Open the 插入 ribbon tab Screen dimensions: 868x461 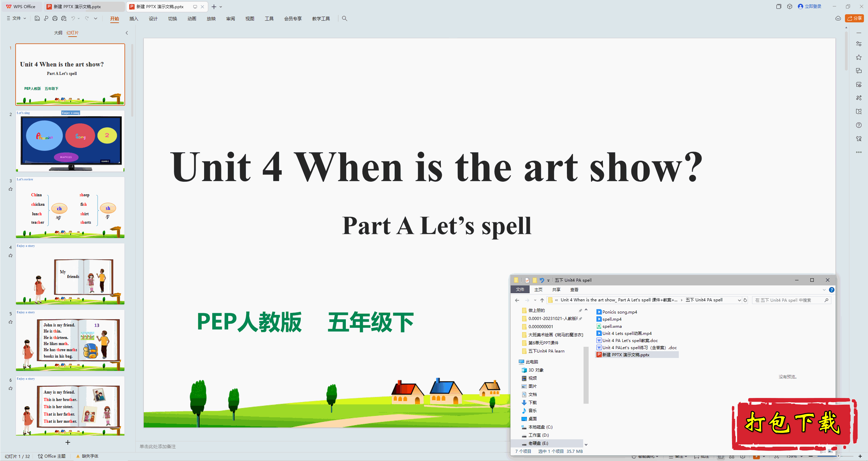click(134, 19)
